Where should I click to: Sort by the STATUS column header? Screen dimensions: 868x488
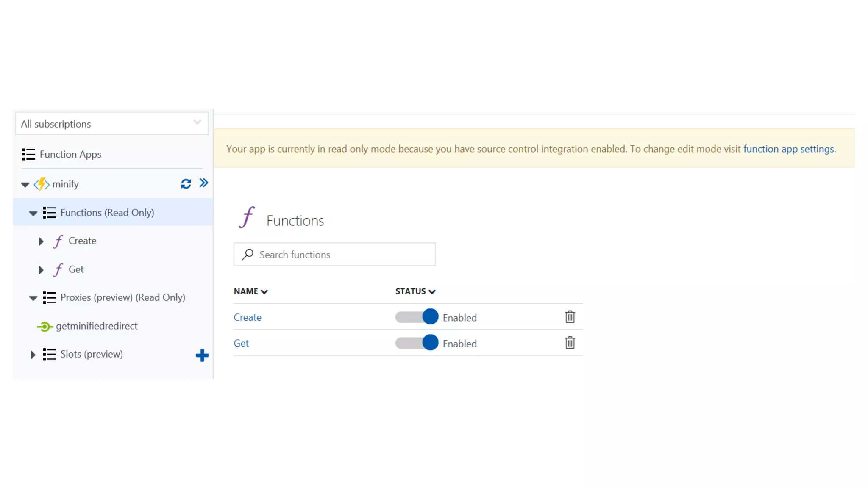coord(415,291)
